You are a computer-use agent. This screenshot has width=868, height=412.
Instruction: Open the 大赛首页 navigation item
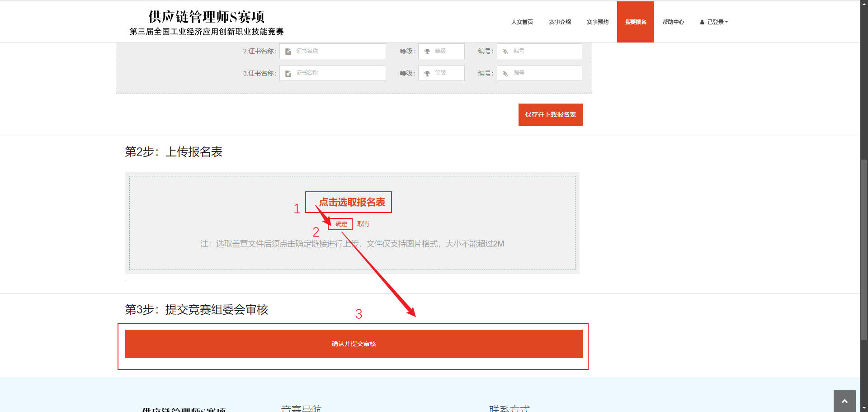tap(522, 22)
